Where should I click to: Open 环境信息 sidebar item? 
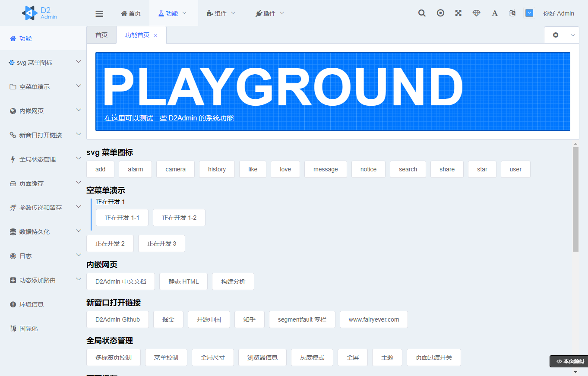(43, 304)
